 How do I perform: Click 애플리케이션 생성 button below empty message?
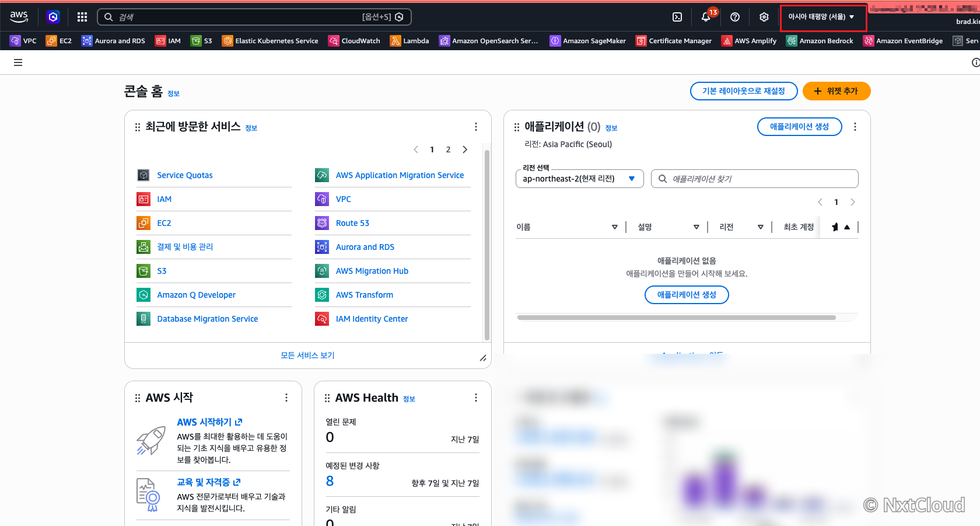(x=687, y=295)
